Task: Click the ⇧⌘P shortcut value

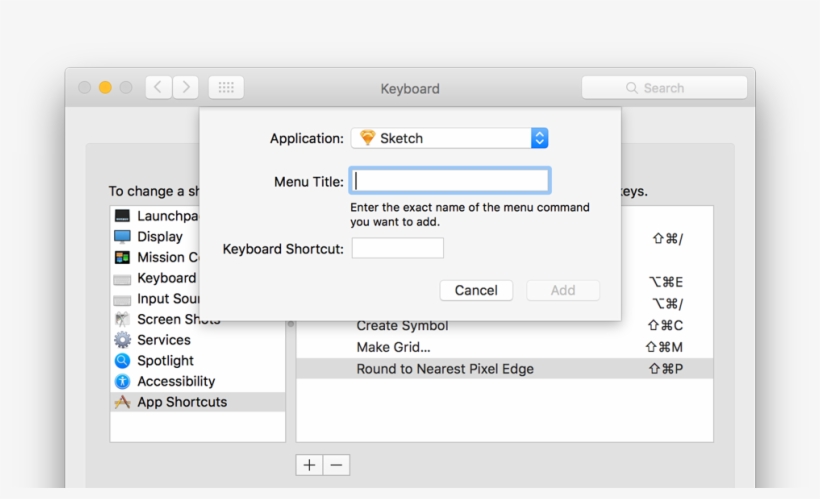Action: 666,369
